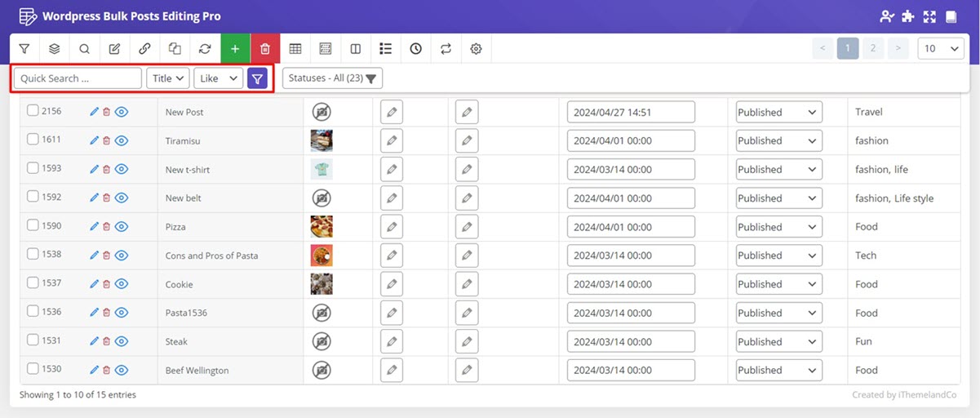This screenshot has width=980, height=418.
Task: Open the per-page count dropdown showing 10
Action: point(941,49)
